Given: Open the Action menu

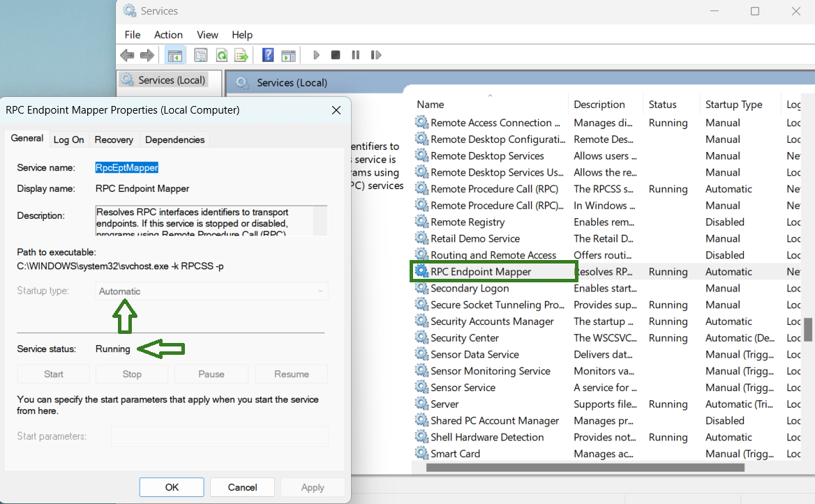Looking at the screenshot, I should (168, 35).
